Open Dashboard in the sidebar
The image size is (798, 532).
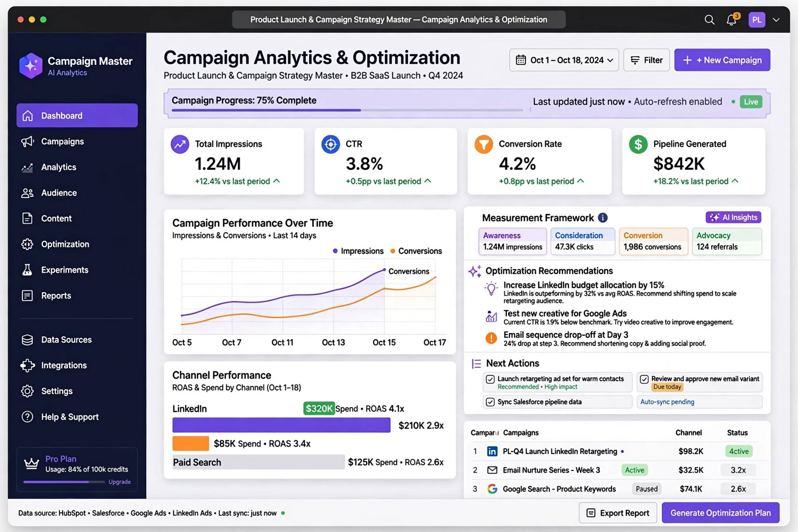(x=77, y=116)
